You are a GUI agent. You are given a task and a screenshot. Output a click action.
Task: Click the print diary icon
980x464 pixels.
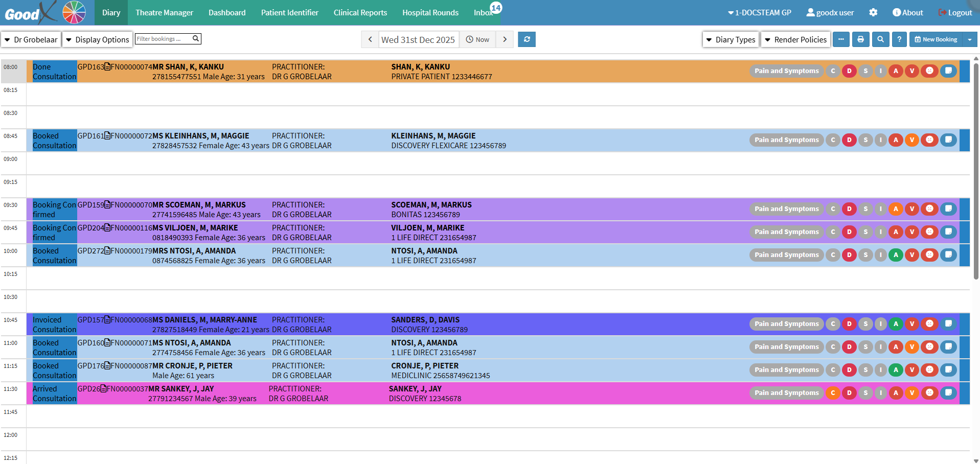860,39
